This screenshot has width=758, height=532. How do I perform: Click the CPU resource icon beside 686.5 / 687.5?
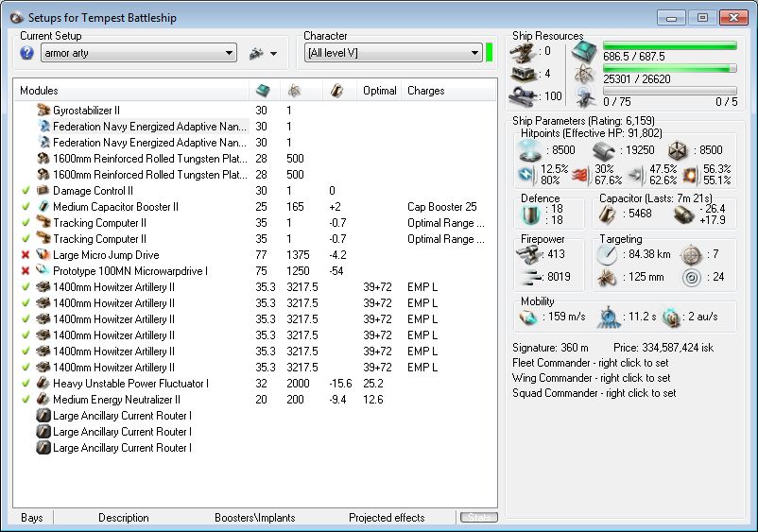(585, 52)
